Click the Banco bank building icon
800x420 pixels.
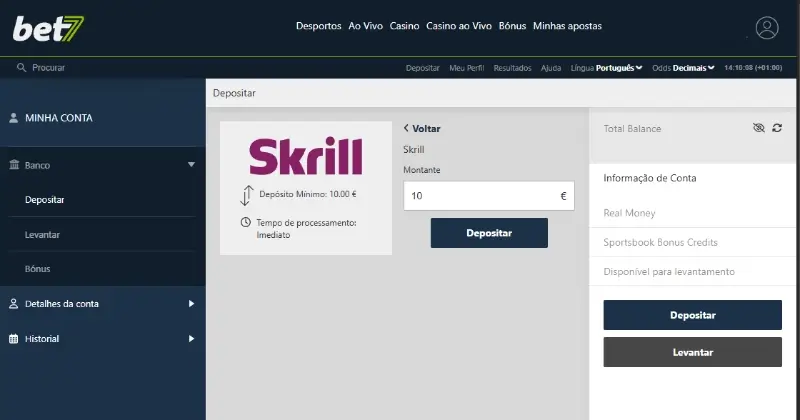pyautogui.click(x=14, y=165)
